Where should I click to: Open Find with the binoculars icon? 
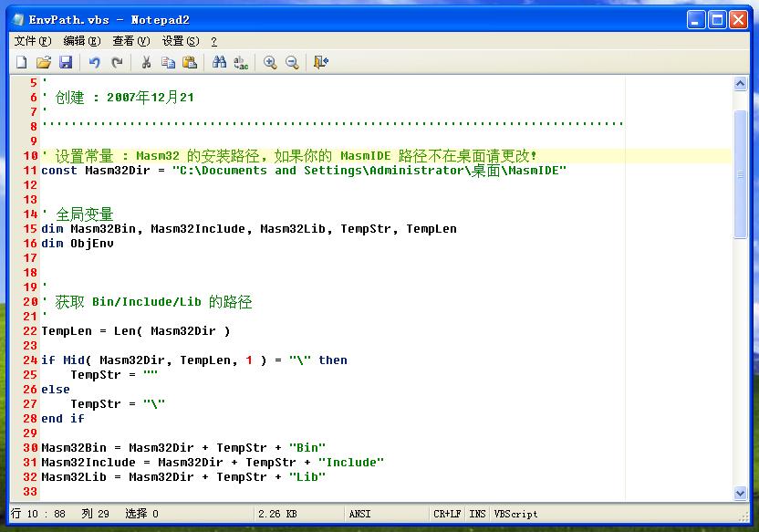click(219, 62)
